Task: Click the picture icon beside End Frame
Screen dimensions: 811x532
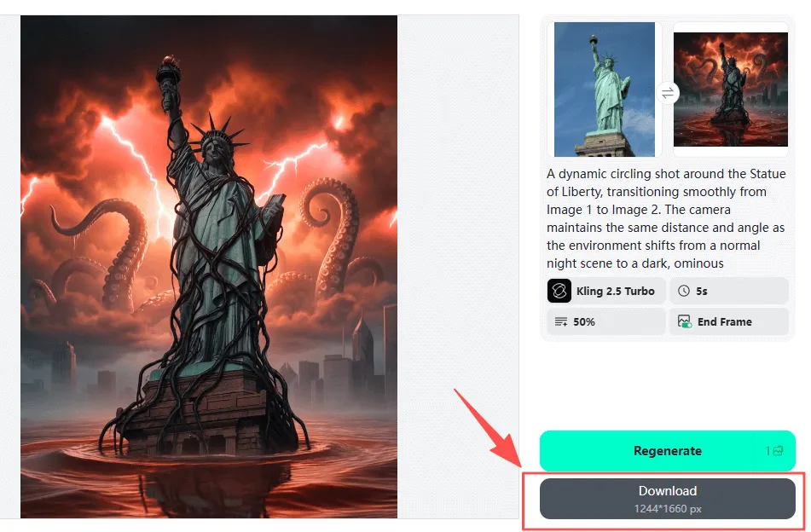Action: click(x=684, y=321)
